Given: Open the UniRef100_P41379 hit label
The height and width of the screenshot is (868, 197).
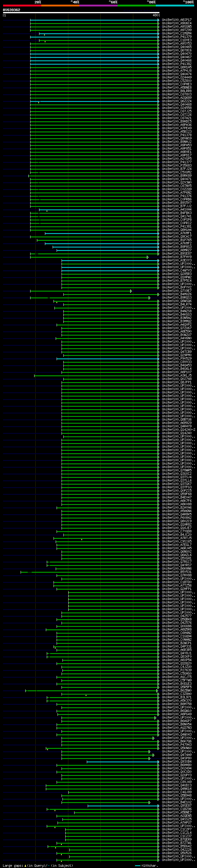Looking at the screenshot, I should click(x=177, y=37).
